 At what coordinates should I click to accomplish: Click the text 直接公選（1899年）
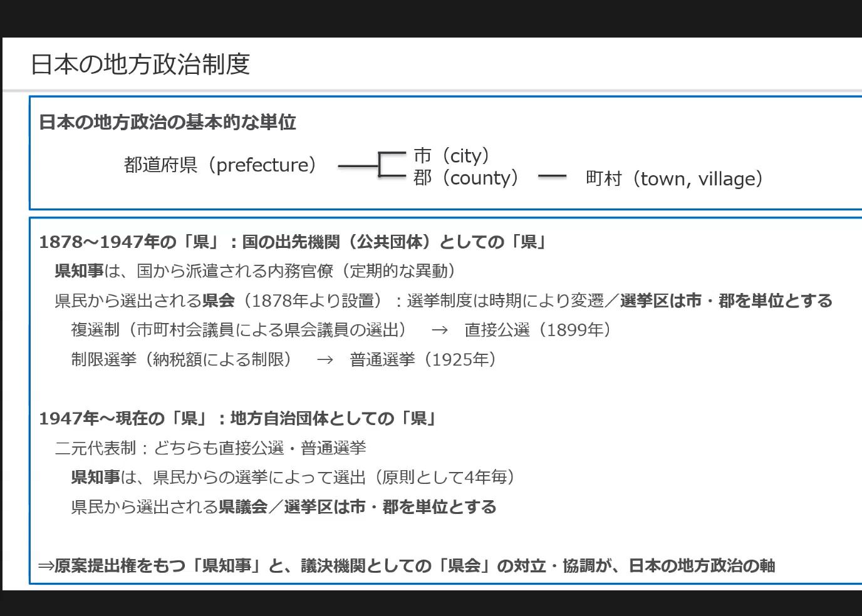pyautogui.click(x=540, y=330)
